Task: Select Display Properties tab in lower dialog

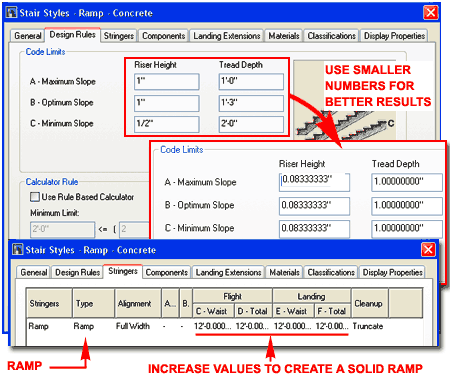Action: point(392,272)
